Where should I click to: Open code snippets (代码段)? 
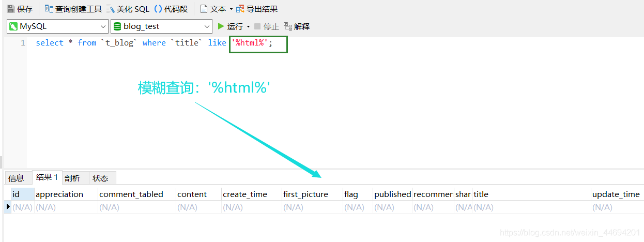171,9
